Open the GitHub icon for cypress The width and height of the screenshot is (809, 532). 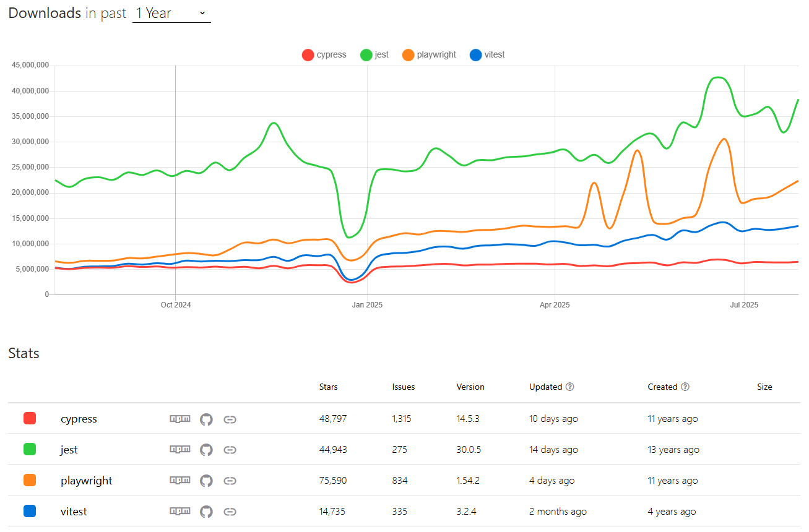point(206,419)
